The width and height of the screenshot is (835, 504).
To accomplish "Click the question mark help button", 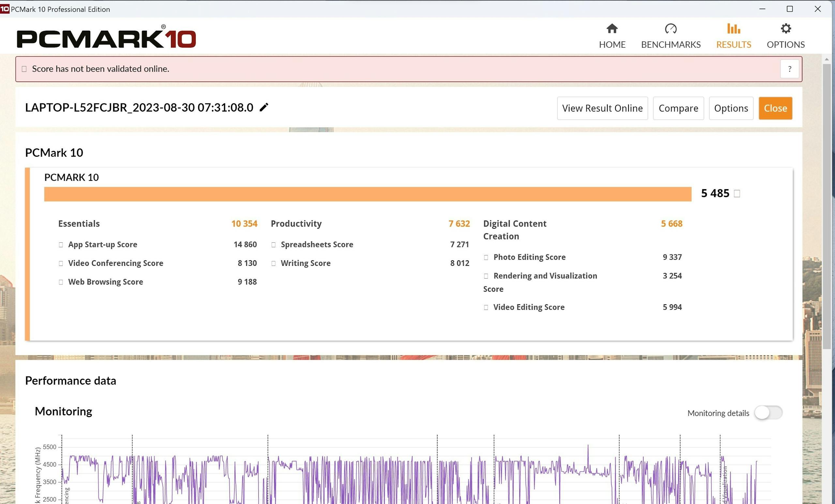I will 789,69.
